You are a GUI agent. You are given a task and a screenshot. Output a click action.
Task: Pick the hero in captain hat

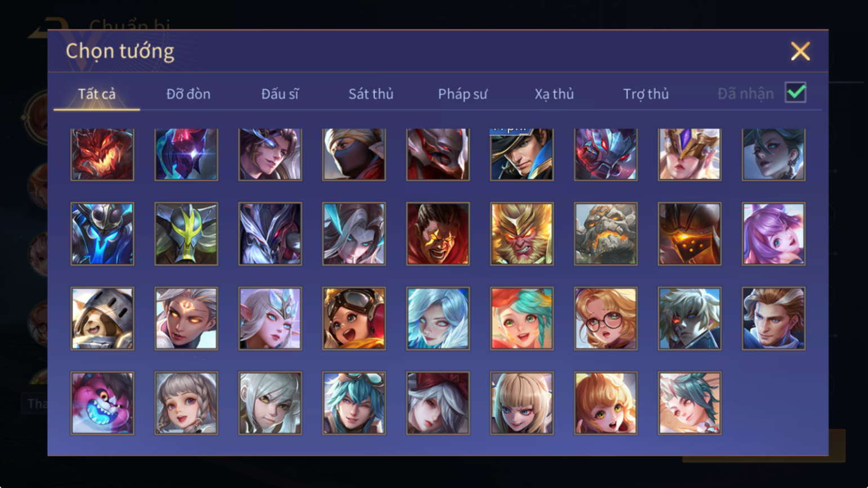click(x=522, y=154)
